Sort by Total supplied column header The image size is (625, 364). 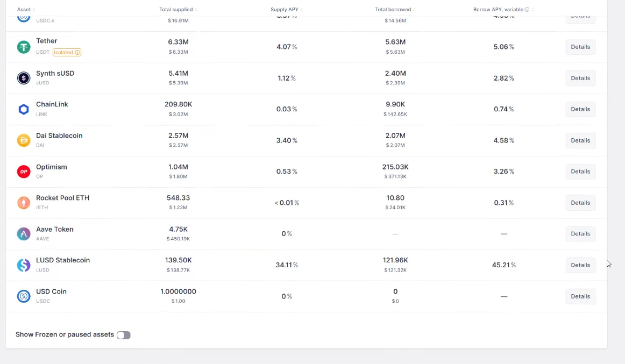pyautogui.click(x=176, y=10)
